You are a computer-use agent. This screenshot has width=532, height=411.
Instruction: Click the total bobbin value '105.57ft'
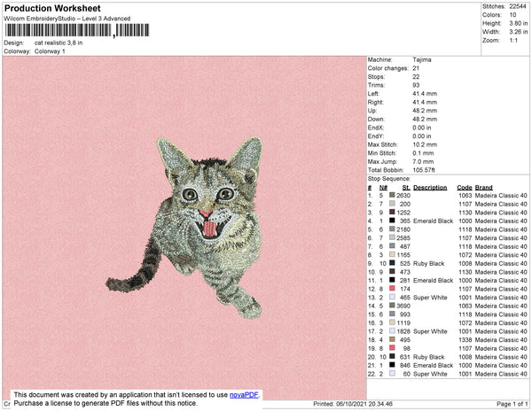pos(424,170)
